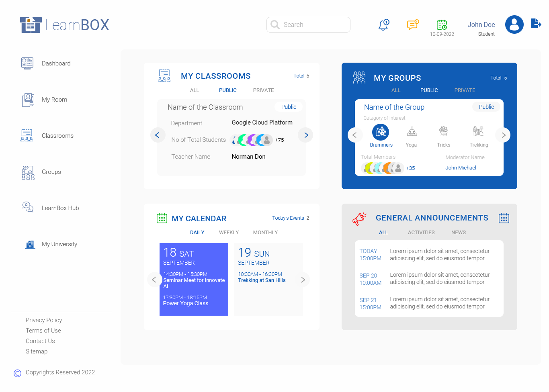Go to previous group with left arrow

tap(354, 135)
